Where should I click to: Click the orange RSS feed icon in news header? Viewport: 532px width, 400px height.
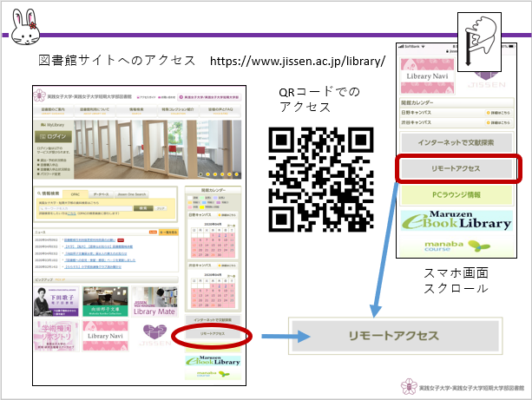(153, 233)
